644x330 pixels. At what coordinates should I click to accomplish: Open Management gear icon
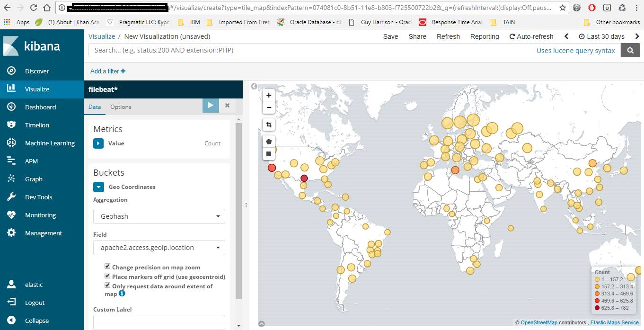pos(12,233)
